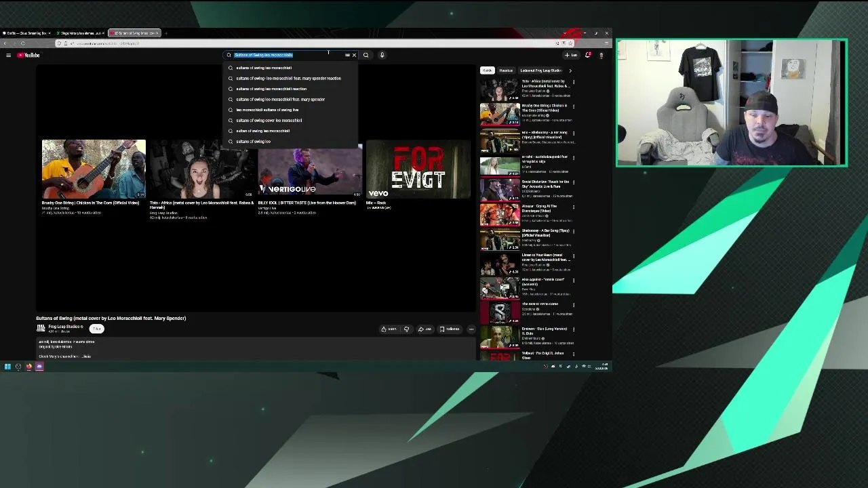Choose suggestion 'leo moracchioli feat. mary spender'
Screen dimensions: 868x488
[x=290, y=99]
